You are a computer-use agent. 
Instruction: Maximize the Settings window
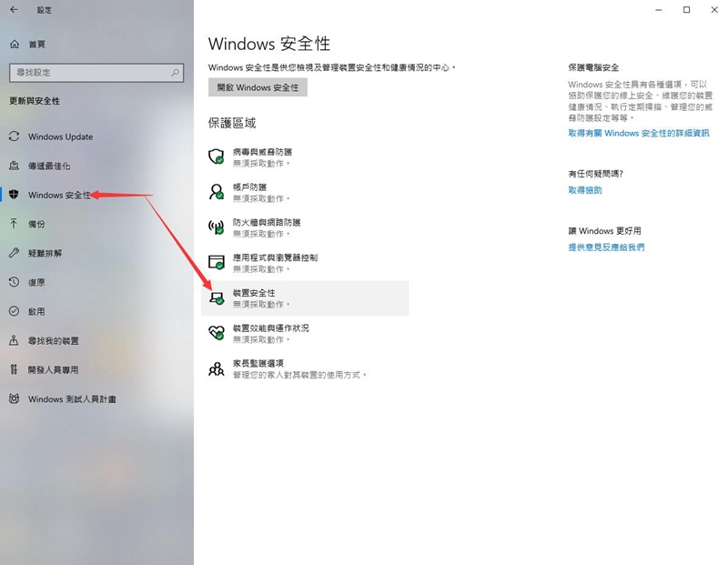point(686,10)
